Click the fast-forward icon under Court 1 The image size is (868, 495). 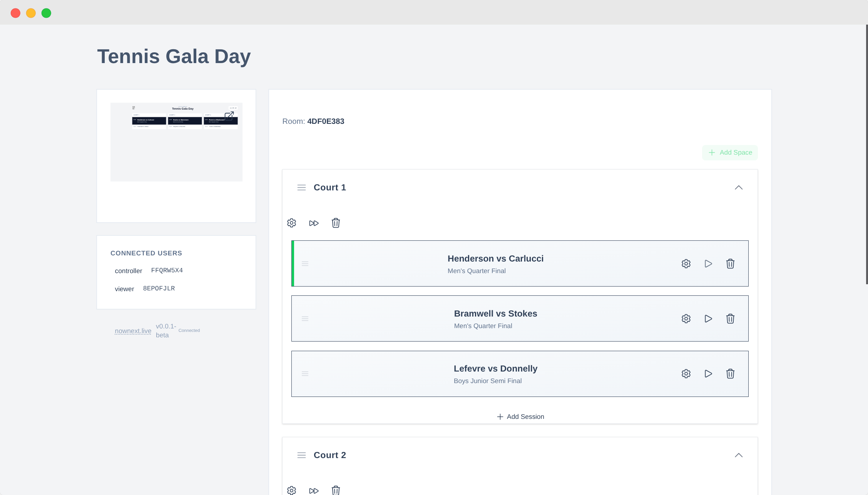pyautogui.click(x=314, y=223)
